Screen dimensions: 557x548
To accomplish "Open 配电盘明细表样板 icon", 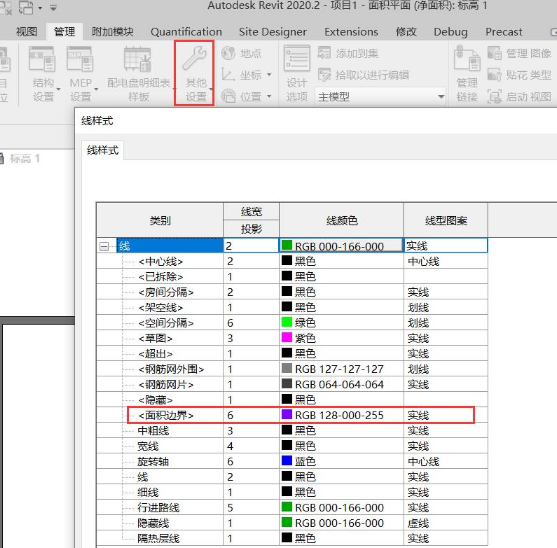I will pyautogui.click(x=138, y=59).
